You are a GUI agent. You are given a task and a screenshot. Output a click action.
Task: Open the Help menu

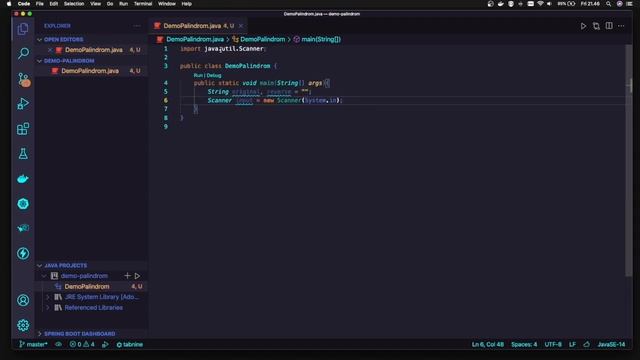tap(187, 4)
